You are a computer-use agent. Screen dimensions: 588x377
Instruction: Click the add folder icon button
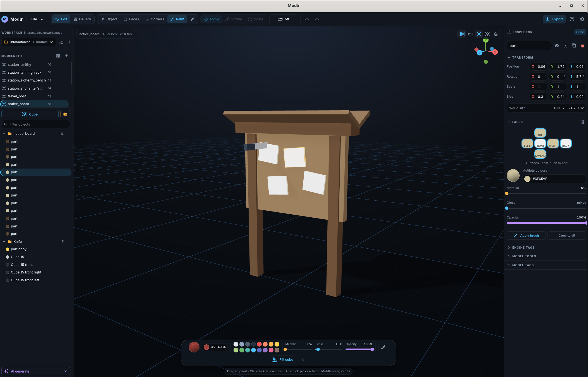click(65, 114)
